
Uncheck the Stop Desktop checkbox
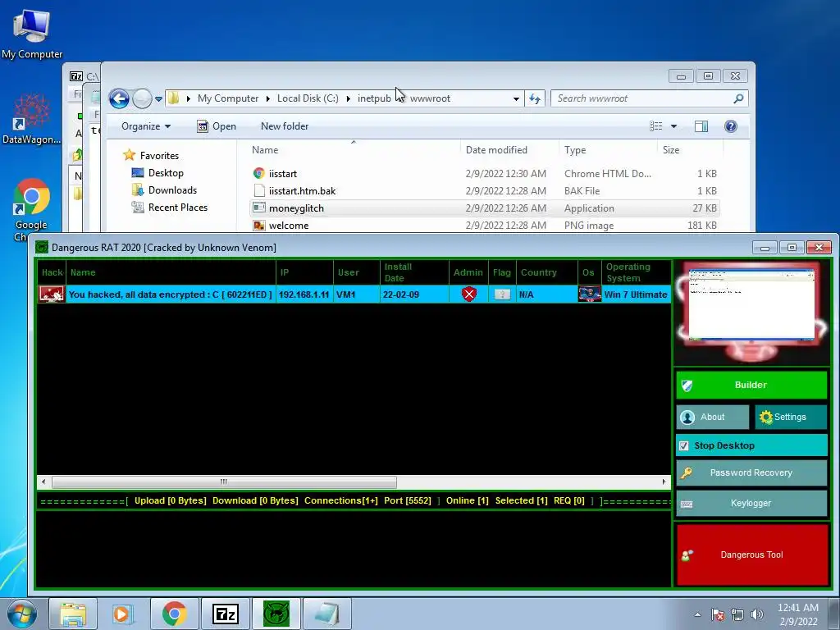point(683,445)
